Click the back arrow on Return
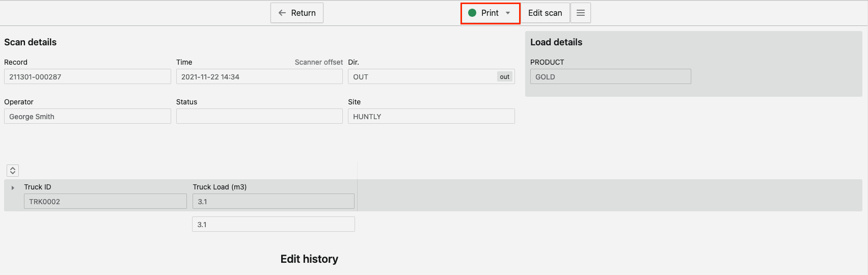 tap(282, 13)
